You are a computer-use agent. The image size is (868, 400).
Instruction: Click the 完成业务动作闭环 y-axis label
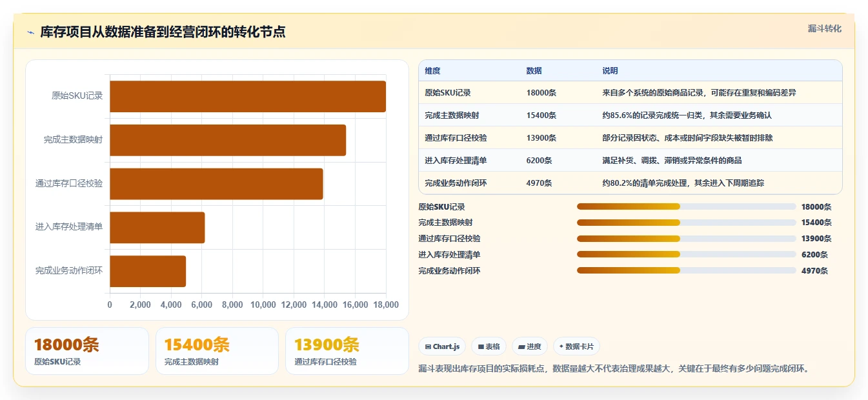69,271
